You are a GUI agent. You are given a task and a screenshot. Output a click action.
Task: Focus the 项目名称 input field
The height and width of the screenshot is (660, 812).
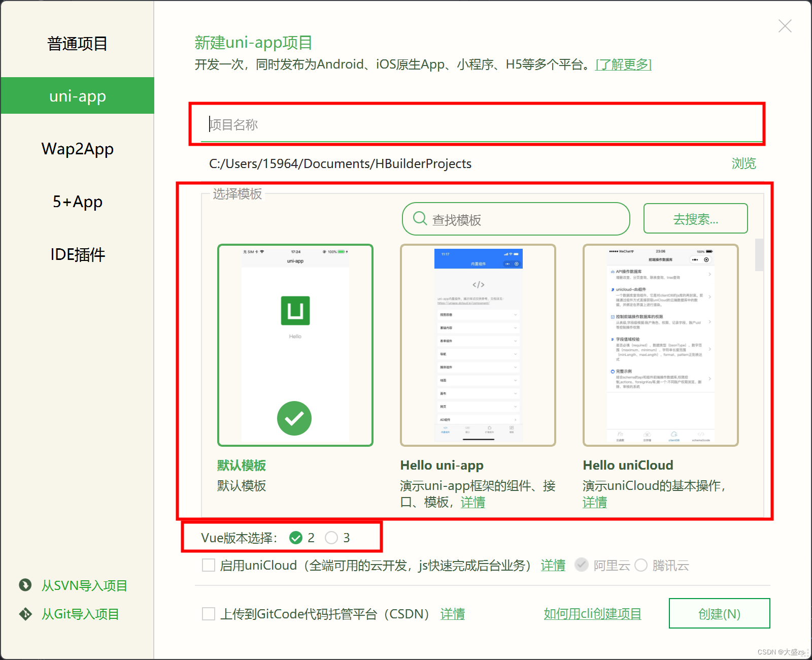(482, 124)
